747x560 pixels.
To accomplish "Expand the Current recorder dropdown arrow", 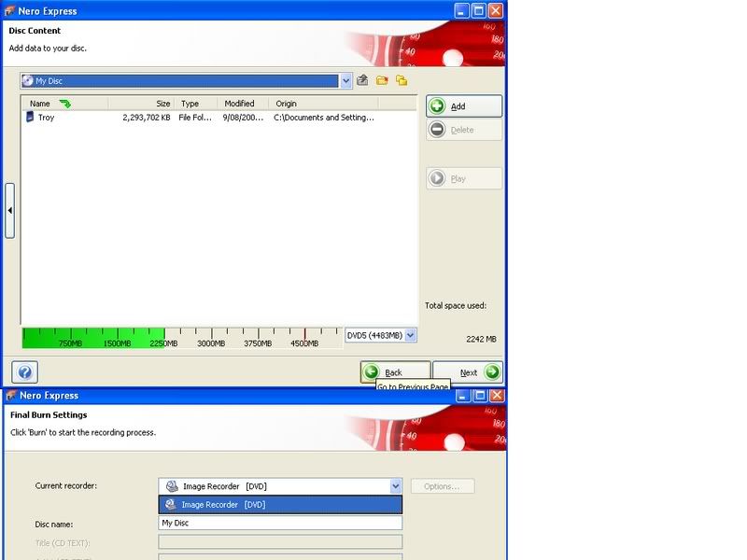I will [395, 486].
